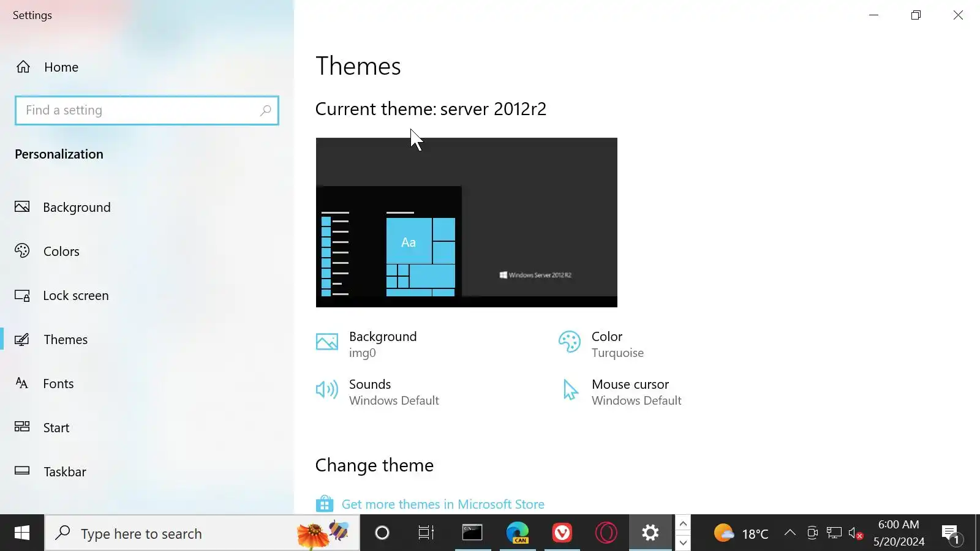Open the Colors palette icon in sidebar
Viewport: 980px width, 551px height.
coord(22,251)
